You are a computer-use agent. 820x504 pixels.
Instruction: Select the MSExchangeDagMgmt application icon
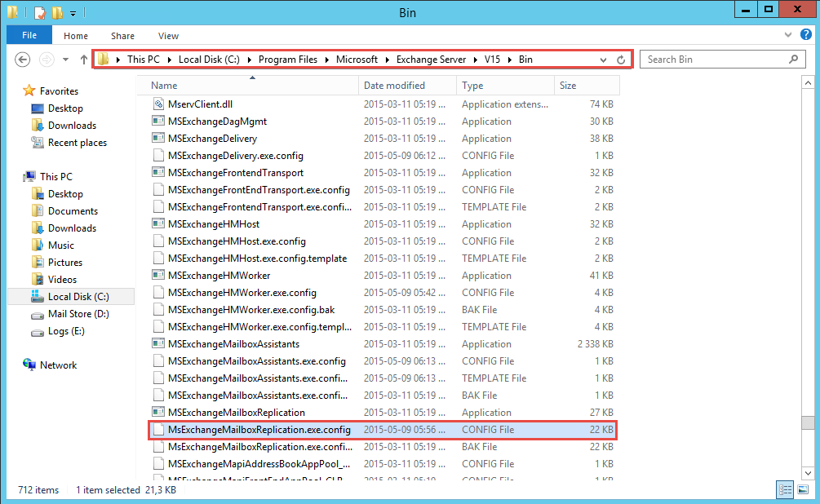158,122
